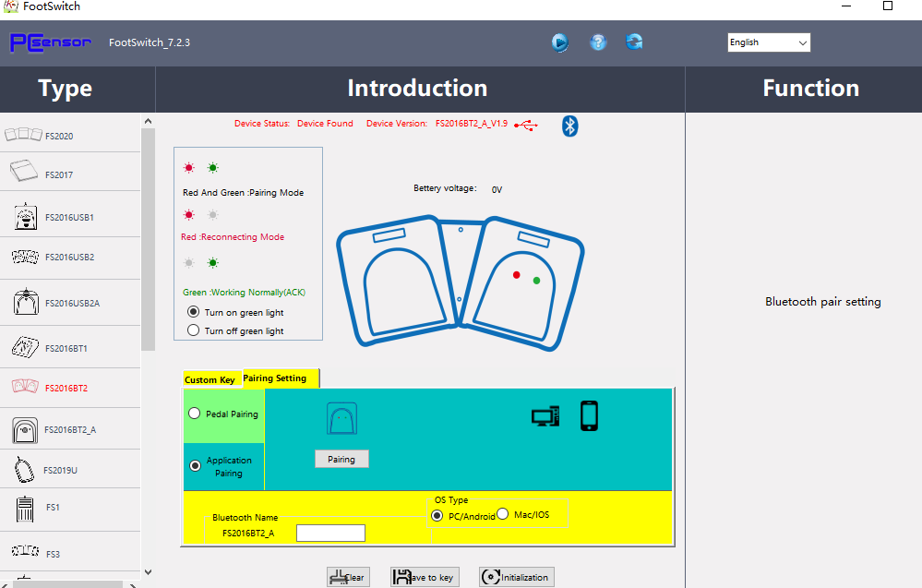Select the FS2016USB2 device icon
Image resolution: width=922 pixels, height=588 pixels.
click(x=25, y=257)
